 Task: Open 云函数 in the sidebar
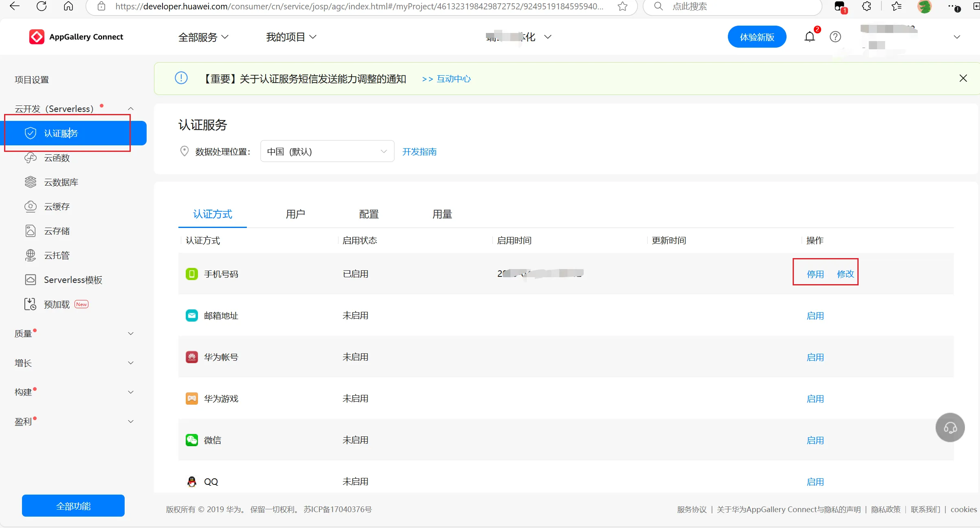tap(57, 158)
